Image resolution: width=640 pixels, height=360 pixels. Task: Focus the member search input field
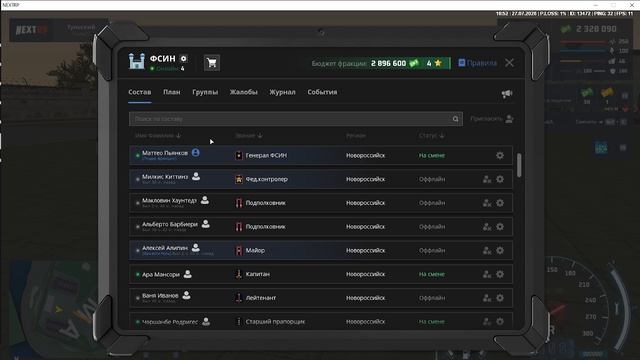tap(296, 119)
